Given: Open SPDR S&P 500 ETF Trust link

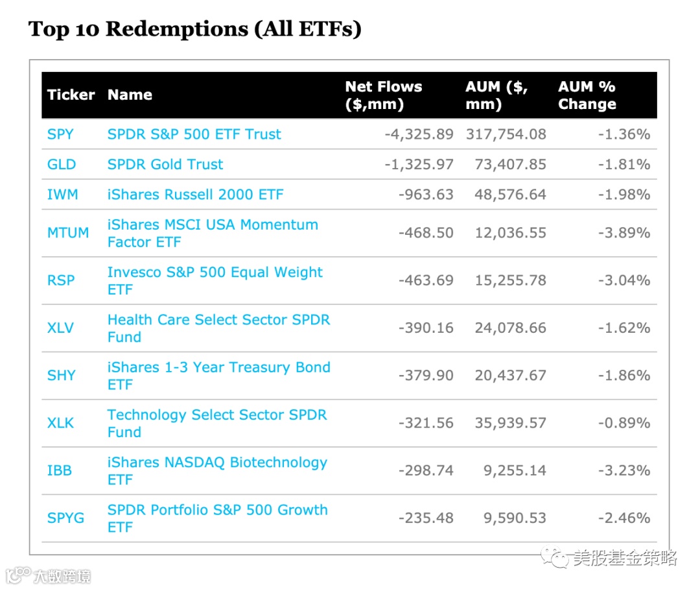Looking at the screenshot, I should [x=194, y=134].
